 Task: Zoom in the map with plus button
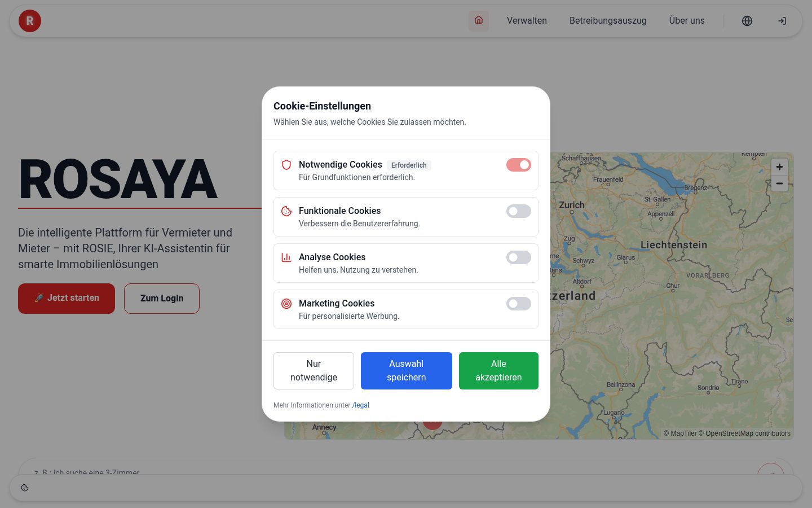[779, 167]
